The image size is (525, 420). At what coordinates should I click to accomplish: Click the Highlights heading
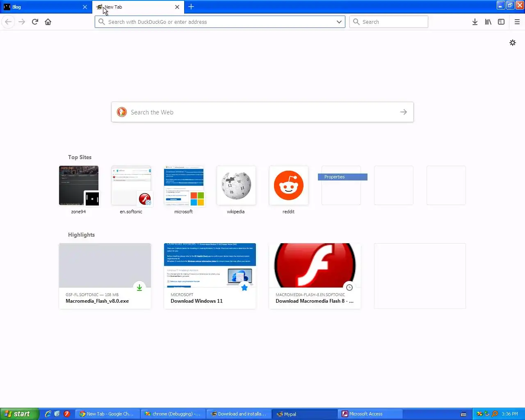81,235
